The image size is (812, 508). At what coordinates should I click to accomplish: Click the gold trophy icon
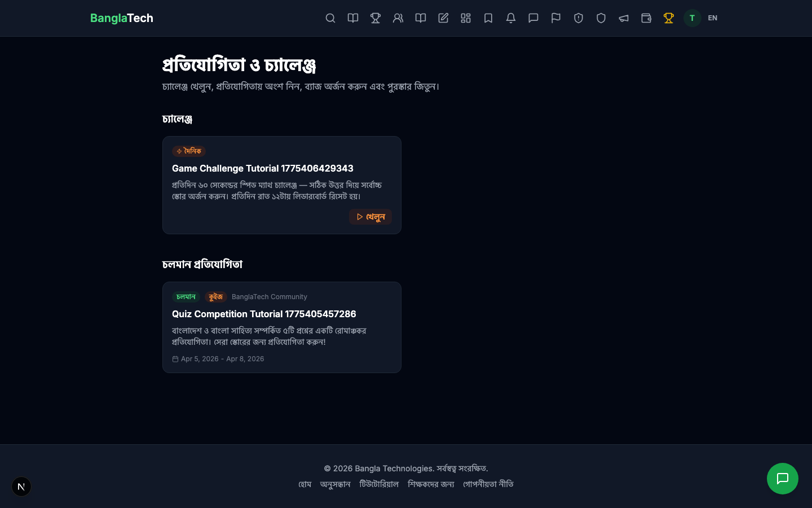pyautogui.click(x=669, y=18)
